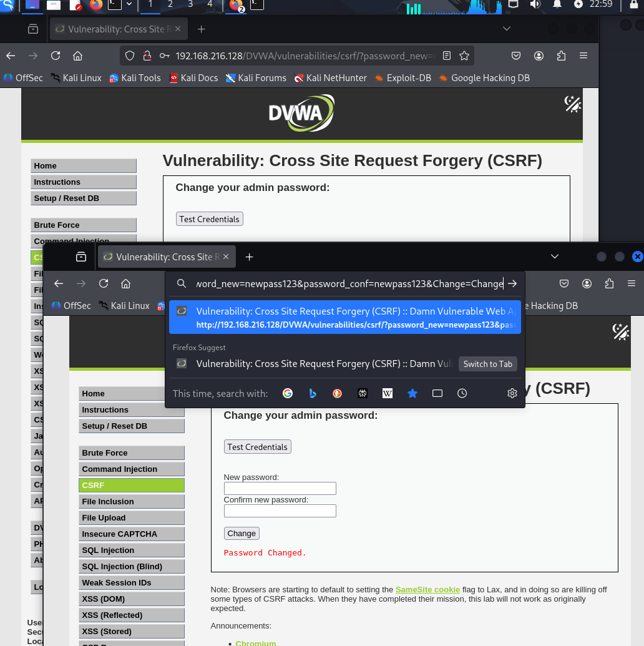Click volume icon in system panel

535,4
